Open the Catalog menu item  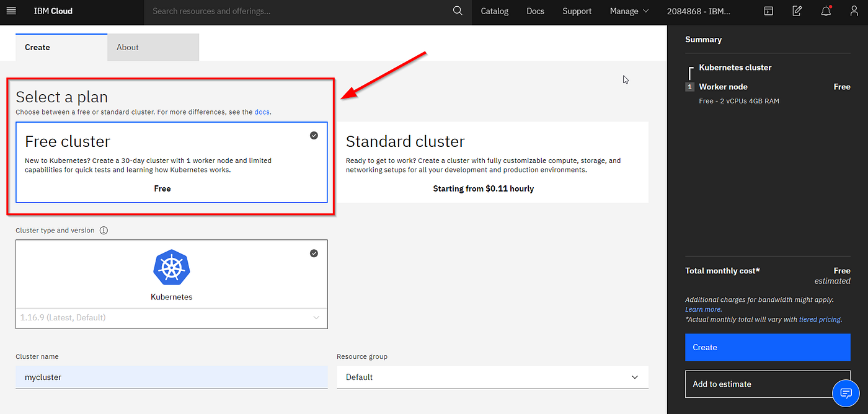pyautogui.click(x=495, y=11)
